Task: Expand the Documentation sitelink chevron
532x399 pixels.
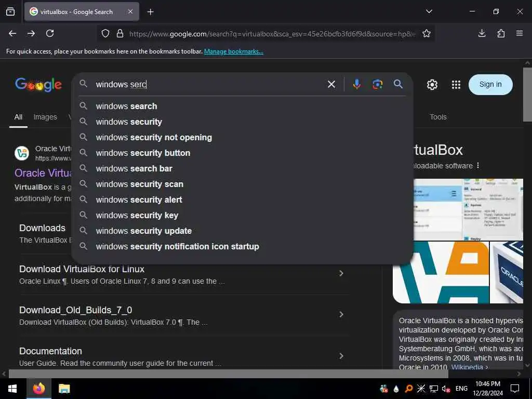Action: coord(341,356)
